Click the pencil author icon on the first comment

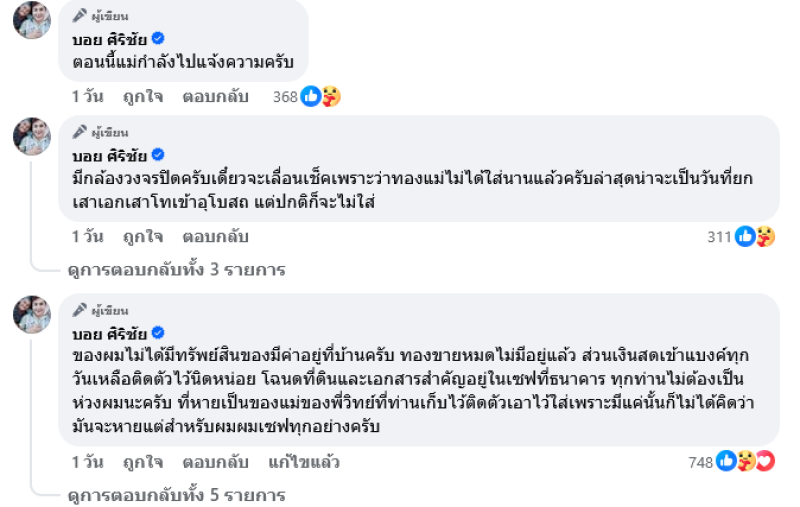pyautogui.click(x=79, y=17)
